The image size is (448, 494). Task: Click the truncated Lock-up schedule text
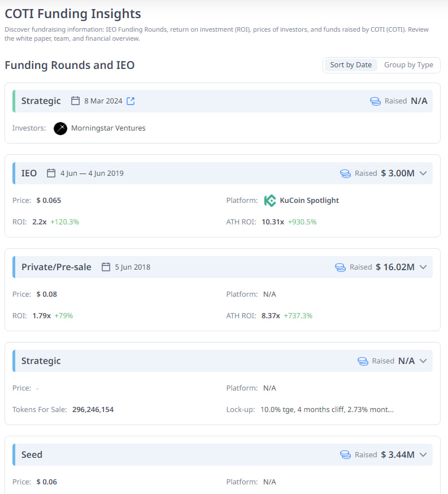pos(327,410)
